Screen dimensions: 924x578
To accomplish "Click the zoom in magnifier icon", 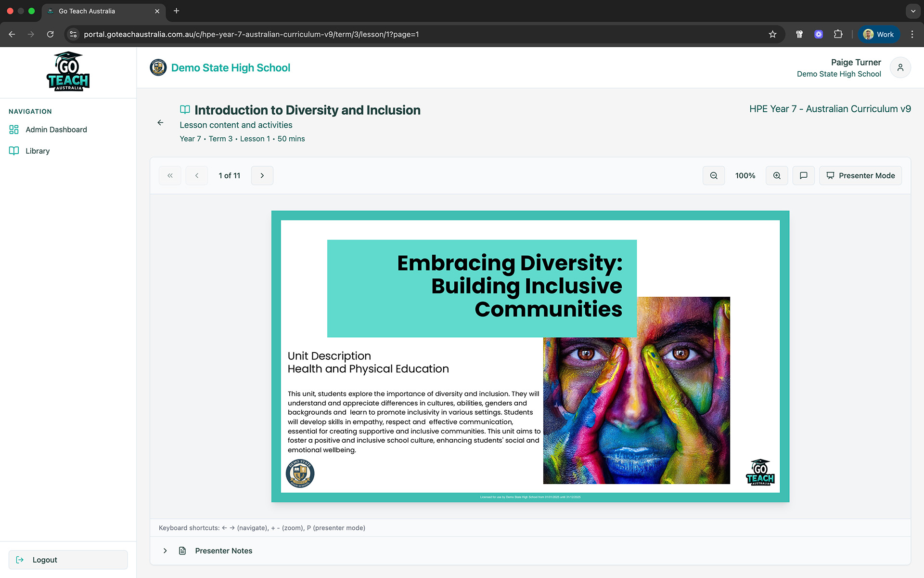I will (x=776, y=175).
